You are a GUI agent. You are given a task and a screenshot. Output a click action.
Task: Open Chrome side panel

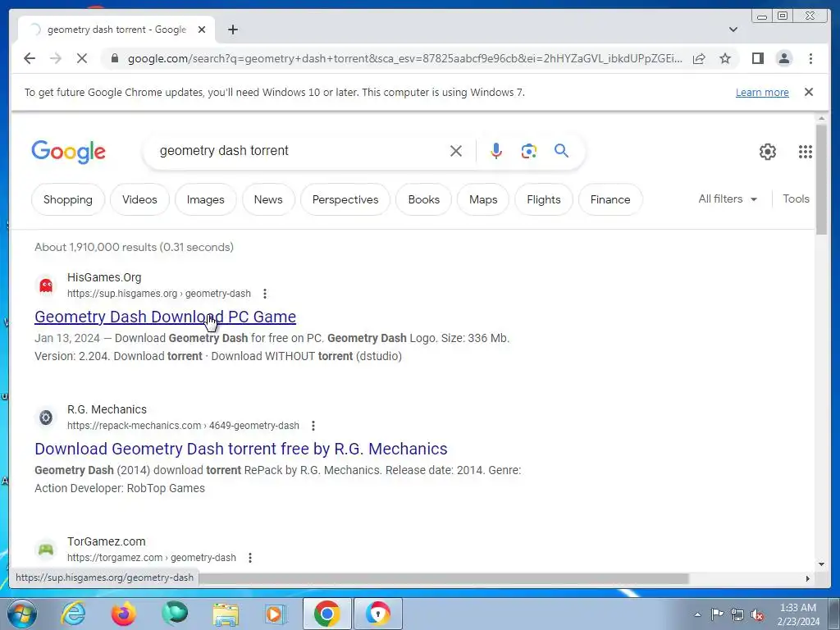(x=757, y=58)
